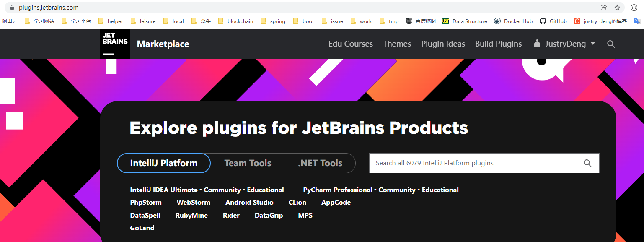Open the GitHub bookmark
This screenshot has height=242, width=644.
(x=553, y=21)
